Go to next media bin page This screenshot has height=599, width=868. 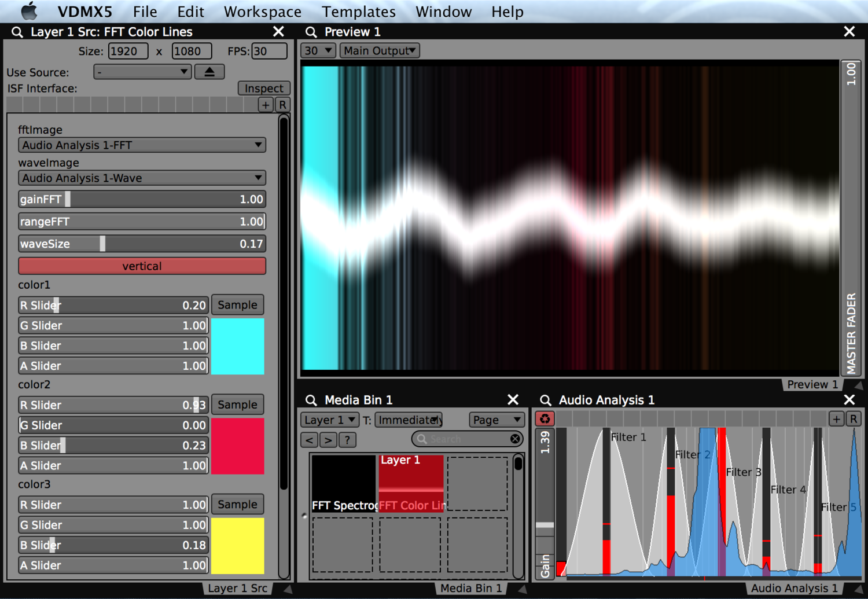[x=328, y=440]
